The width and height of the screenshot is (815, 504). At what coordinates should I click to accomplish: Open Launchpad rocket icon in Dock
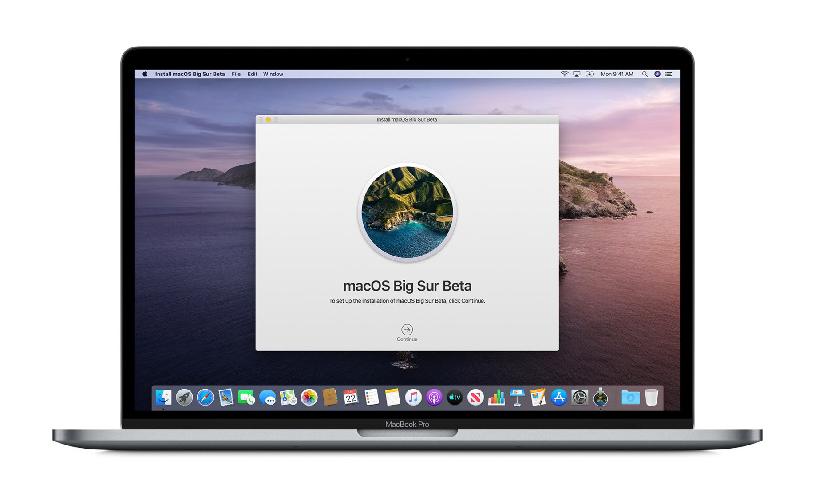pyautogui.click(x=184, y=397)
